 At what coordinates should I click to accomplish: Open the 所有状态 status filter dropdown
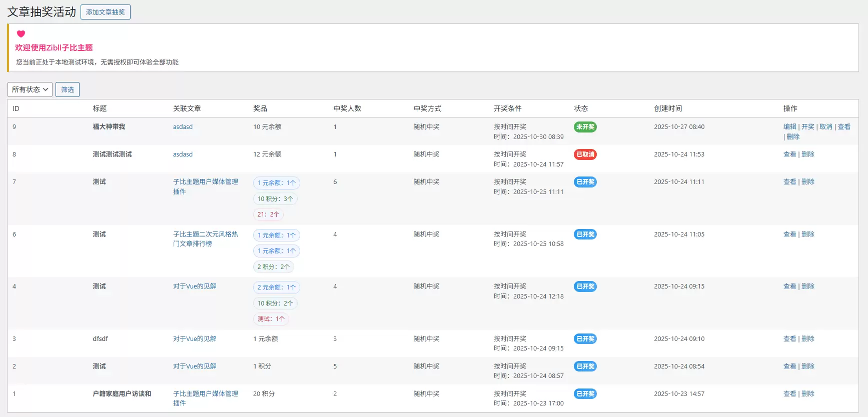coord(30,89)
